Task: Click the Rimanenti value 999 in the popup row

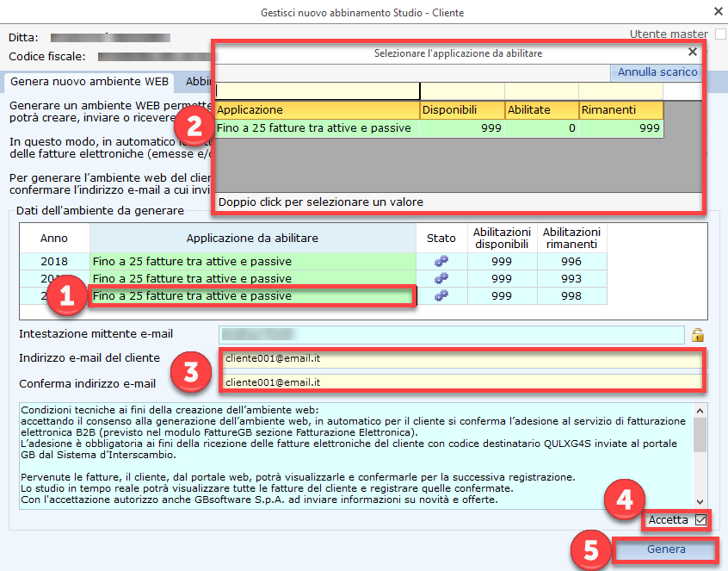Action: (621, 128)
